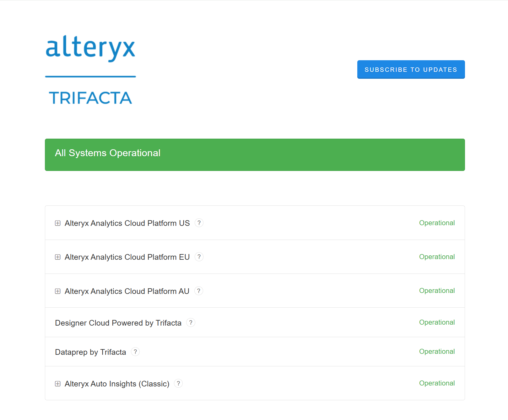This screenshot has height=420, width=508.
Task: Click Alteryx Auto Insights (Classic) label
Action: point(117,384)
